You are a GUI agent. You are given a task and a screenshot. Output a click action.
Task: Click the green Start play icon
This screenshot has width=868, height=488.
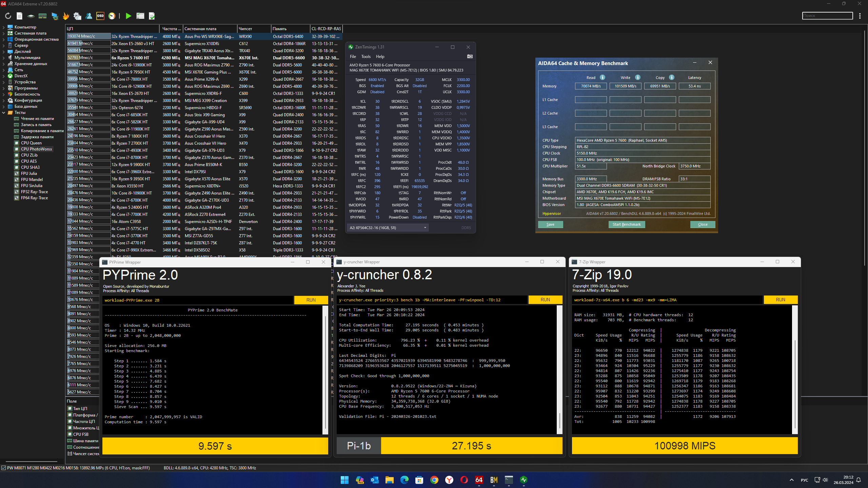[x=128, y=16]
